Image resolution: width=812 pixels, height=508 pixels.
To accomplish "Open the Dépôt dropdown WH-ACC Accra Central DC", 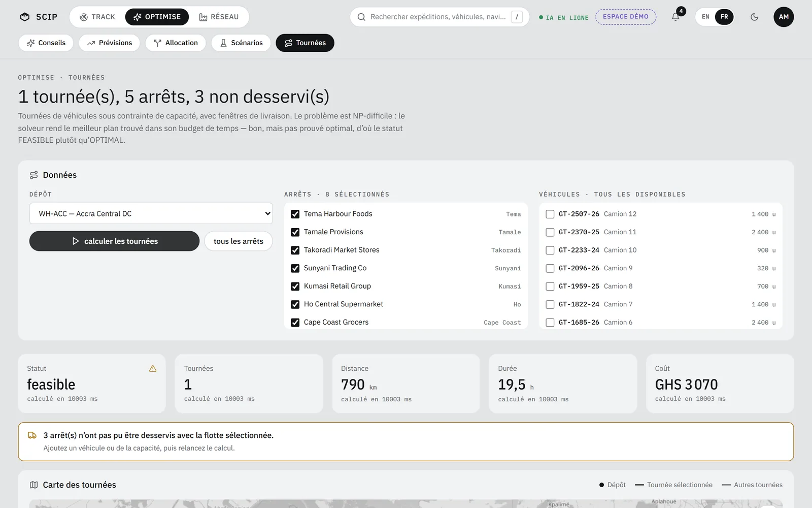I will [x=151, y=213].
